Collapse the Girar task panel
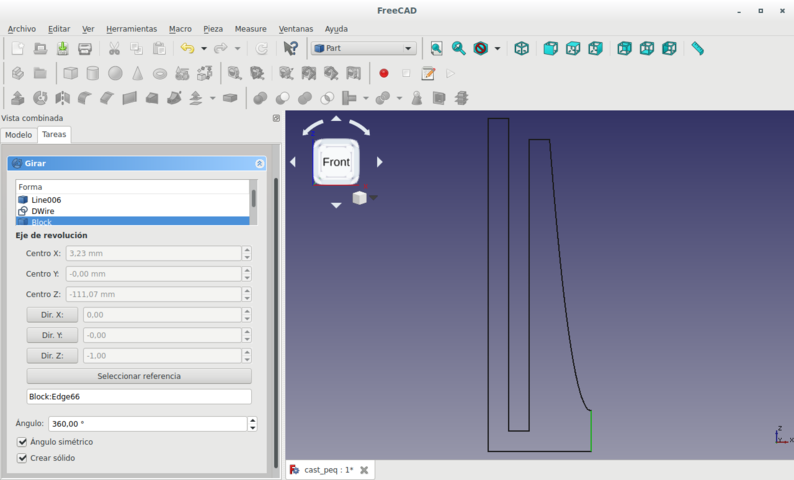 click(x=259, y=163)
